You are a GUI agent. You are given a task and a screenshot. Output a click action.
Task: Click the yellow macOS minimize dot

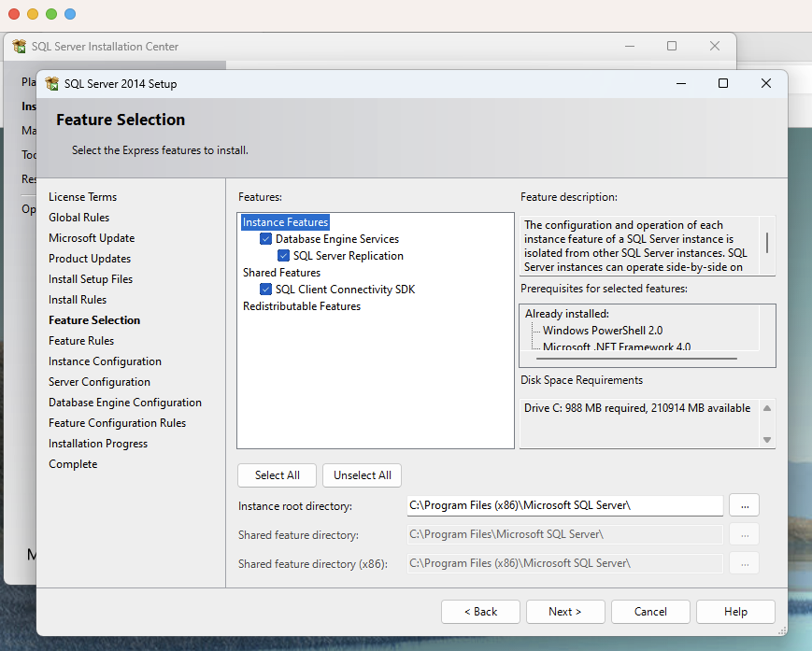pos(33,14)
